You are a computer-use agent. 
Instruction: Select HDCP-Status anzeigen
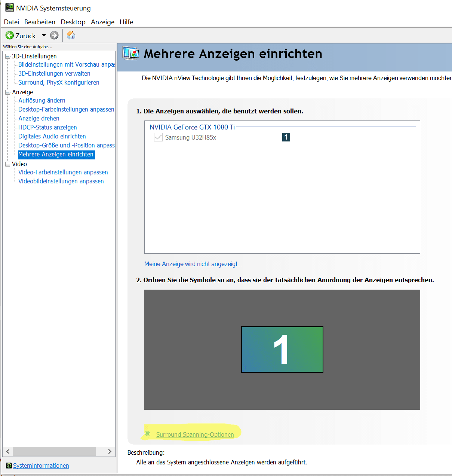tap(47, 127)
